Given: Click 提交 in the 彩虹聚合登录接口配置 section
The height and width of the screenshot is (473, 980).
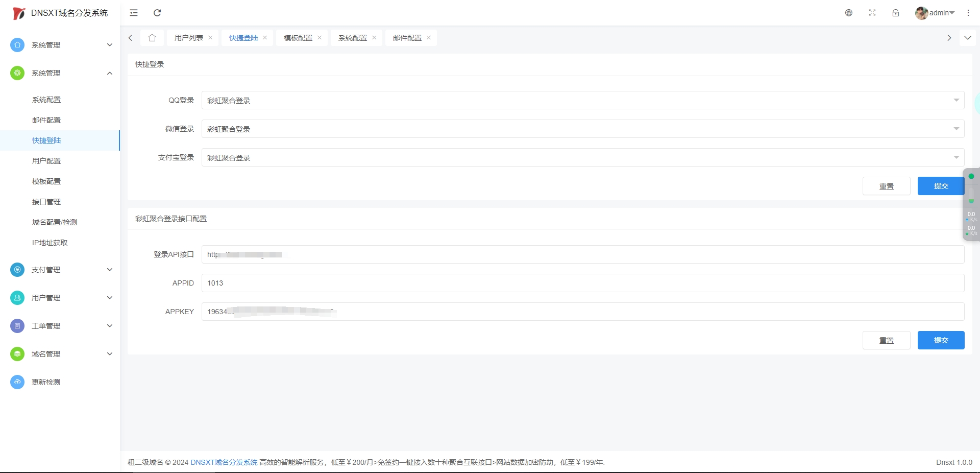Looking at the screenshot, I should tap(941, 340).
